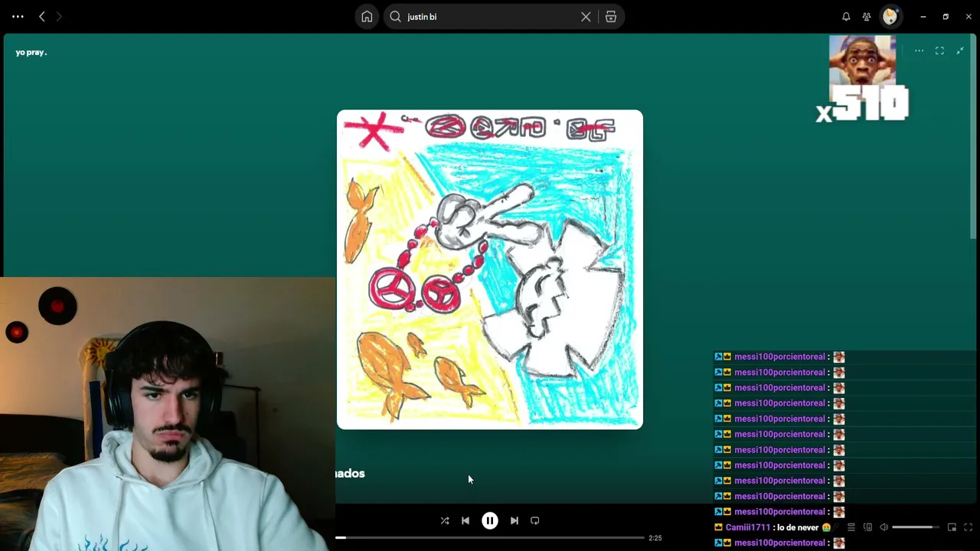
Task: Seek along the song progress bar
Action: (490, 538)
